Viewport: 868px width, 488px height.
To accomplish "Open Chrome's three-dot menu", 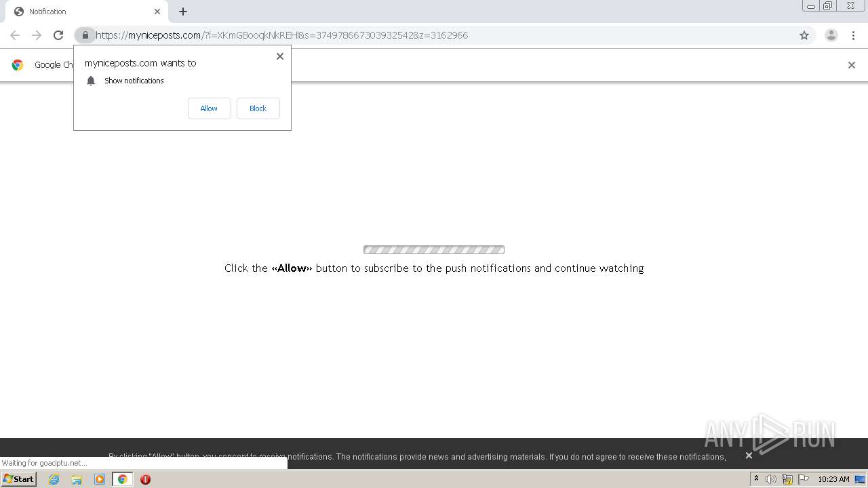I will [853, 35].
